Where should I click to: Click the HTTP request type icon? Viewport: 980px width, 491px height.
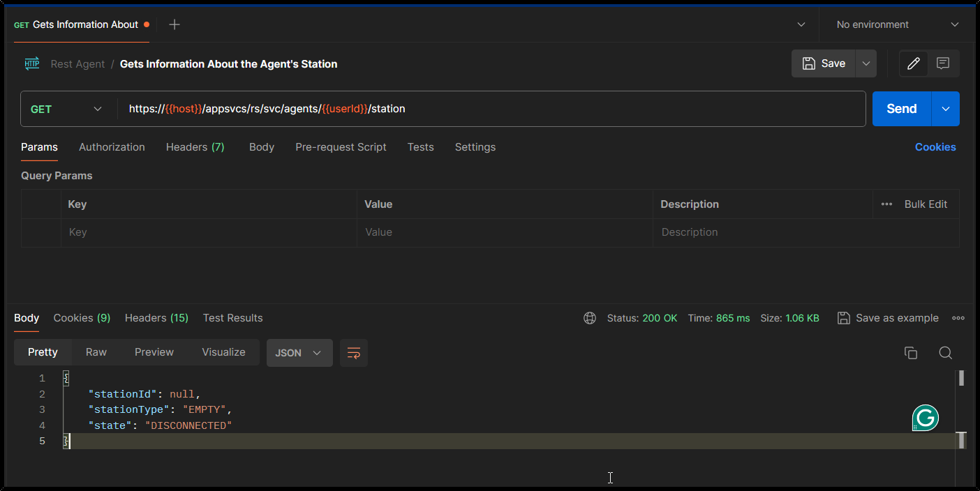(x=32, y=63)
